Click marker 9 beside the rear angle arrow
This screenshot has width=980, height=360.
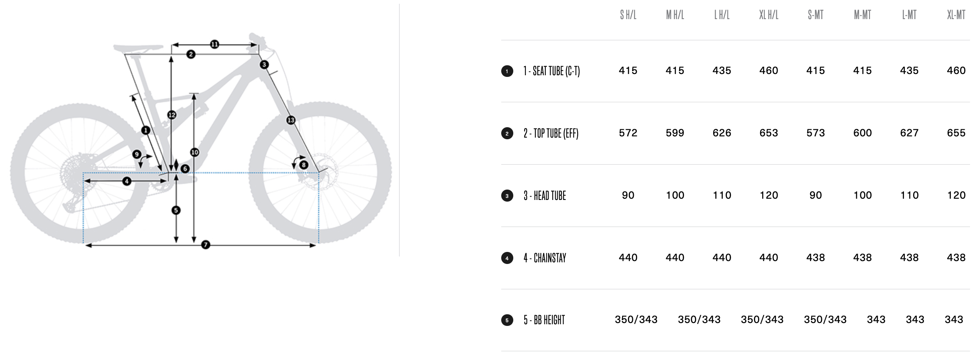coord(136,155)
